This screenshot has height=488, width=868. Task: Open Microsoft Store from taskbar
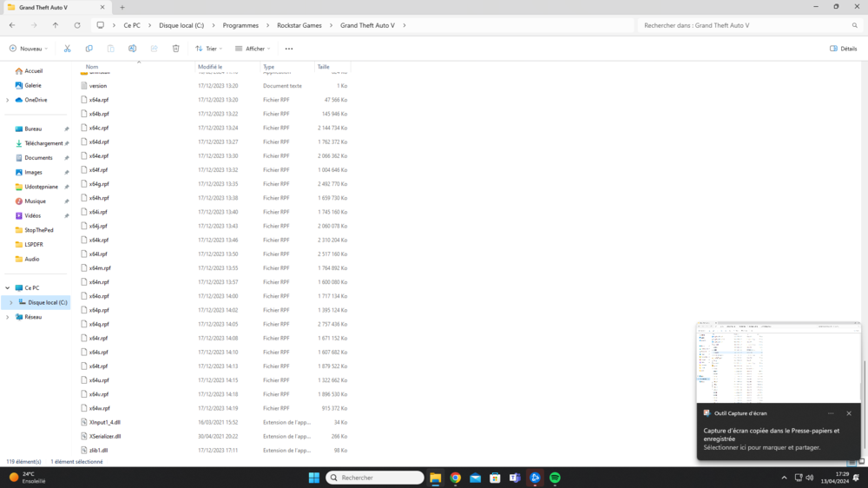pos(496,478)
